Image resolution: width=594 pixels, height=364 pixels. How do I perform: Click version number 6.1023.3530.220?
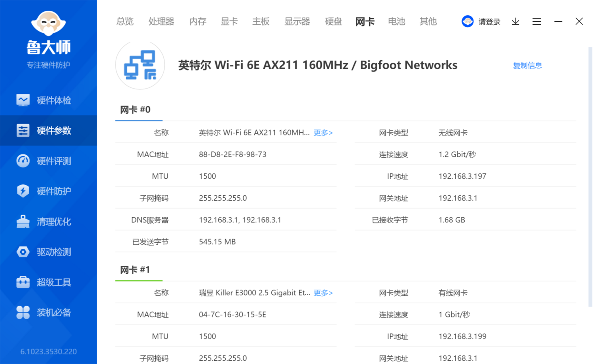[x=49, y=352]
